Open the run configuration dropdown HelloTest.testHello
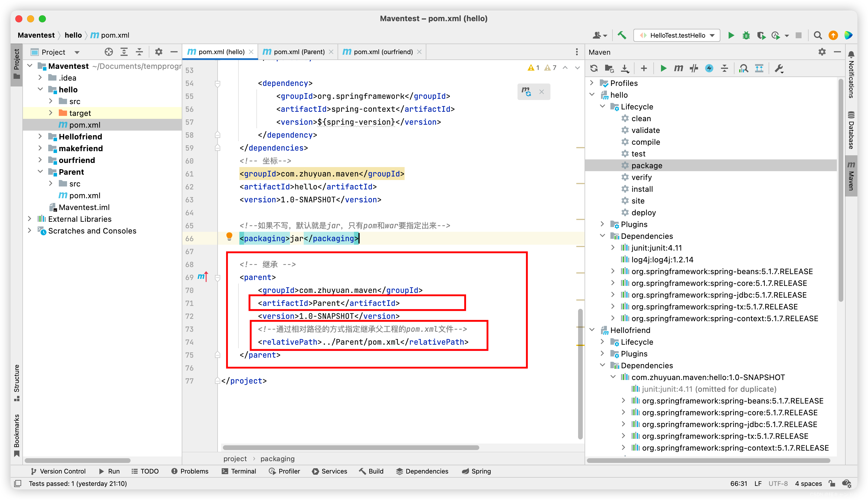 pos(677,35)
